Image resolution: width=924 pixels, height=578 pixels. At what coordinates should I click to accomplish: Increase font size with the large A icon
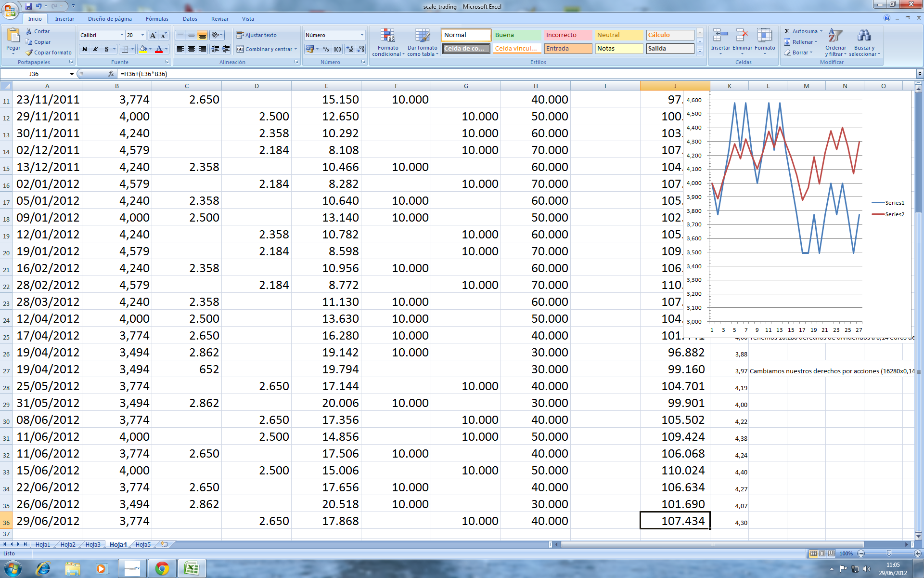coord(153,35)
